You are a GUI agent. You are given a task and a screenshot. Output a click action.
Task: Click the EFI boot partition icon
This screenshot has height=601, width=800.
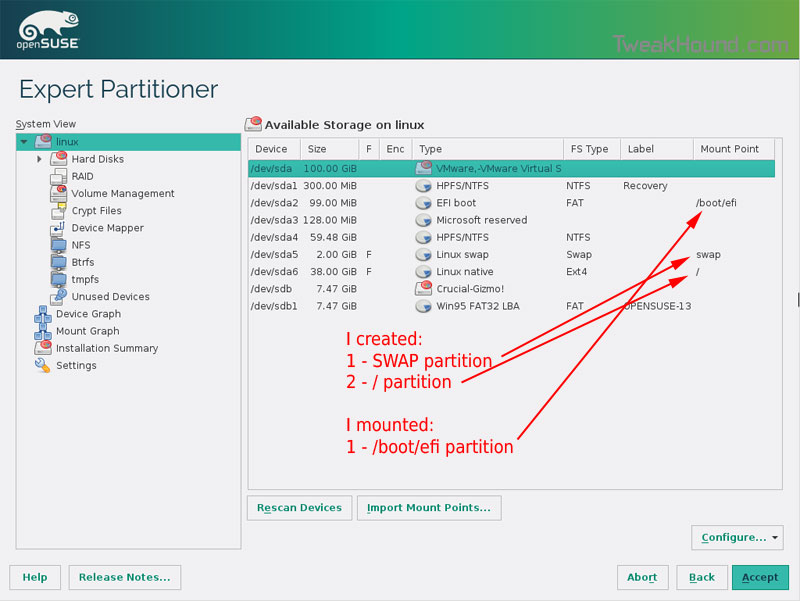(423, 203)
